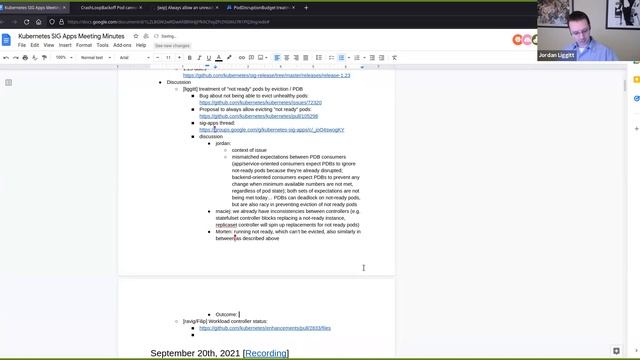Open the enhancements pull/2833/files link

point(265,328)
